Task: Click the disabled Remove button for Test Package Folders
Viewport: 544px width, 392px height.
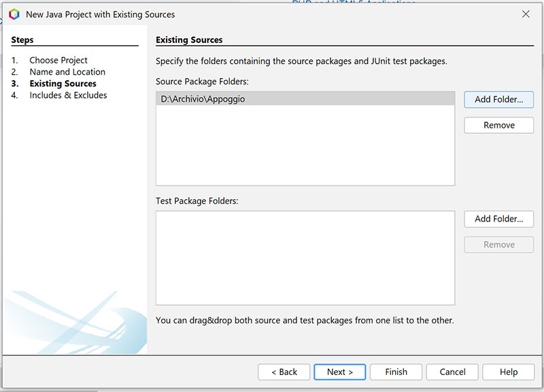Action: (x=498, y=245)
